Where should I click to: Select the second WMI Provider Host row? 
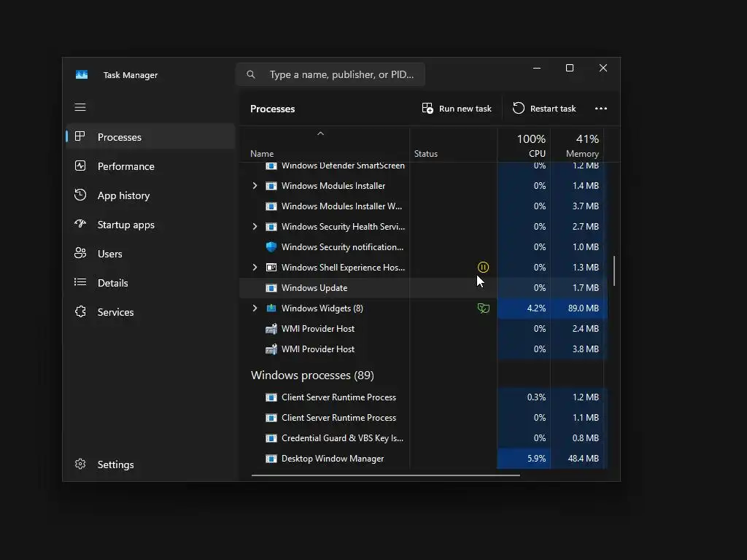coord(424,349)
